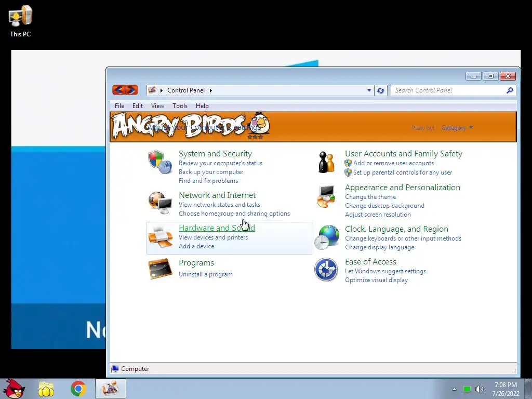This screenshot has height=399, width=532.
Task: Open This PC desktop icon
Action: tap(20, 21)
